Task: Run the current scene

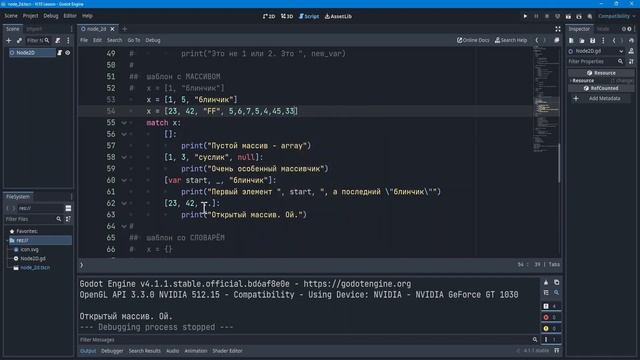Action: [x=568, y=16]
